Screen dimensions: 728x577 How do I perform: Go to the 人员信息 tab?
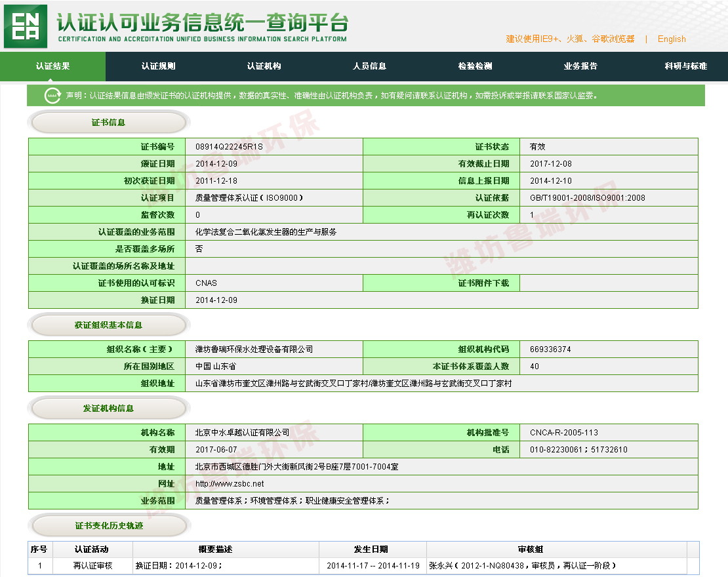point(369,66)
